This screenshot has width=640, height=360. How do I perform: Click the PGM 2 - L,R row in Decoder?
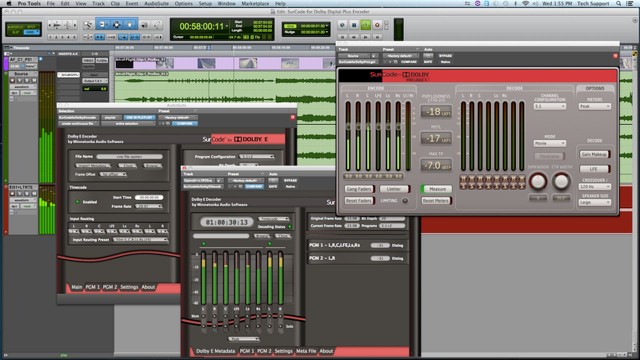tap(357, 258)
